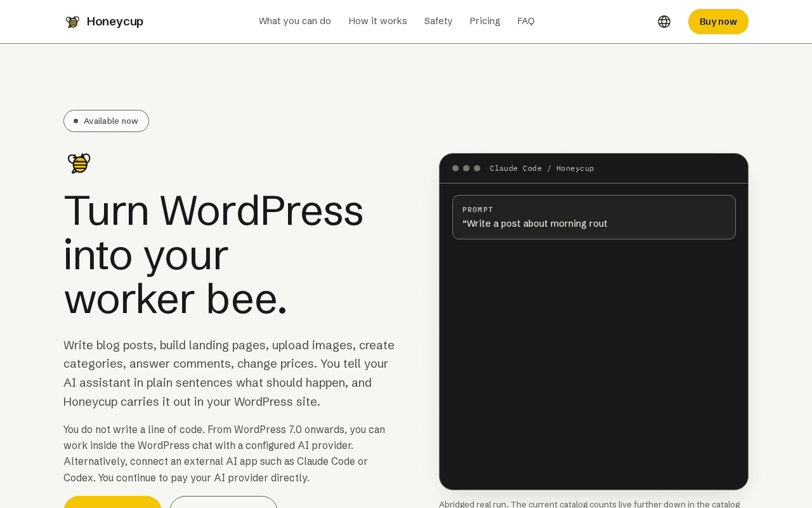Click the paragraph starting 'Write blog posts'
812x508 pixels.
(229, 373)
